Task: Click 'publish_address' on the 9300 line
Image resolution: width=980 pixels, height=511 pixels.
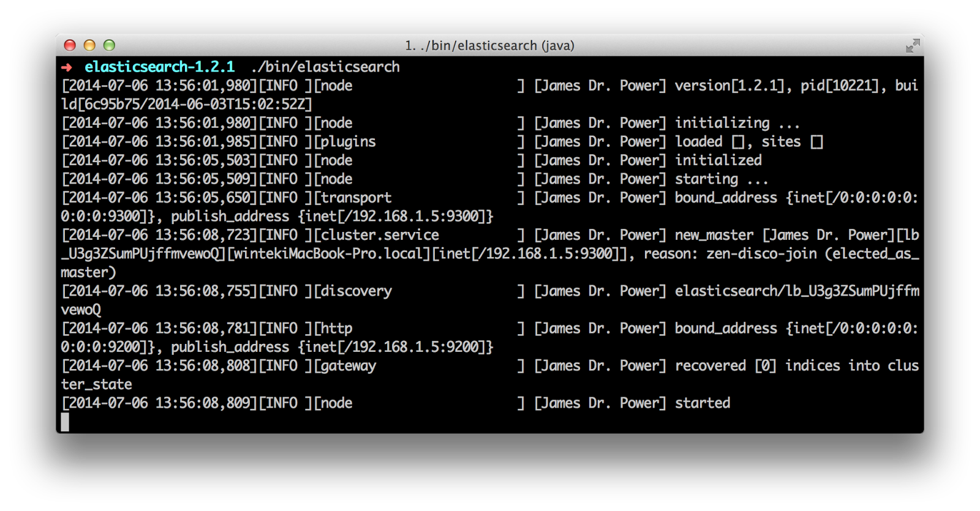Action: point(230,217)
